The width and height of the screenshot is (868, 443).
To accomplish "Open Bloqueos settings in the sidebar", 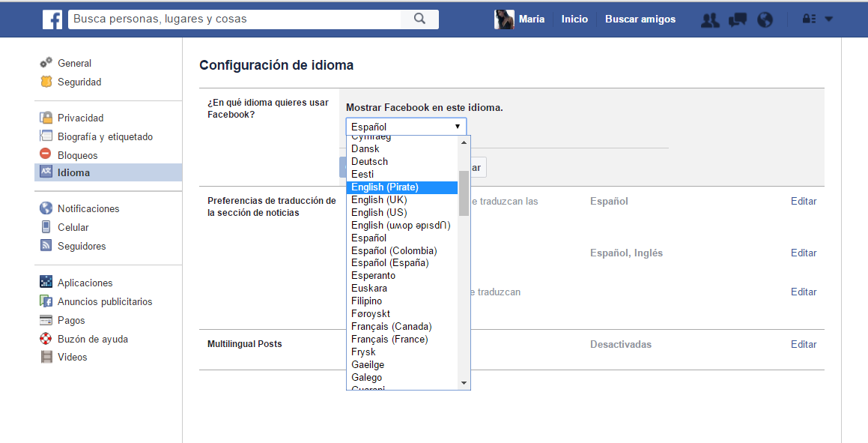I will [77, 155].
